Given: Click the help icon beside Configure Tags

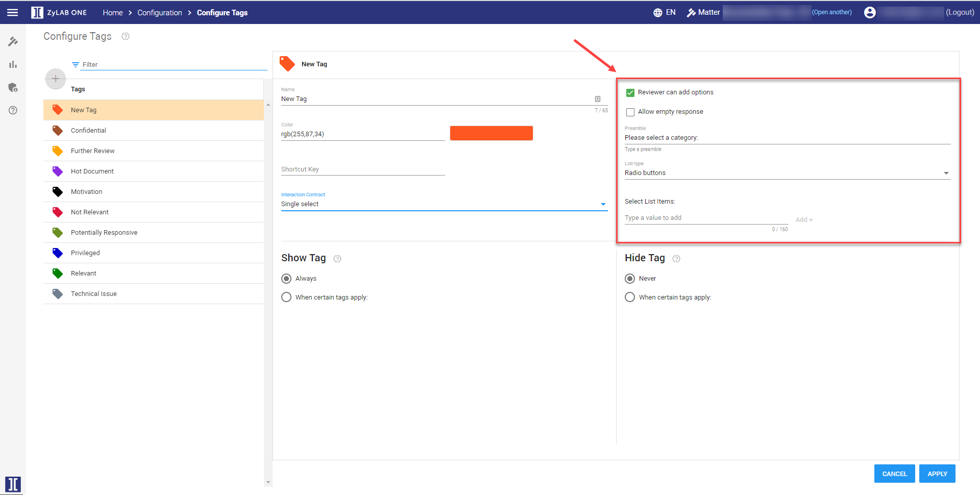Looking at the screenshot, I should (126, 36).
